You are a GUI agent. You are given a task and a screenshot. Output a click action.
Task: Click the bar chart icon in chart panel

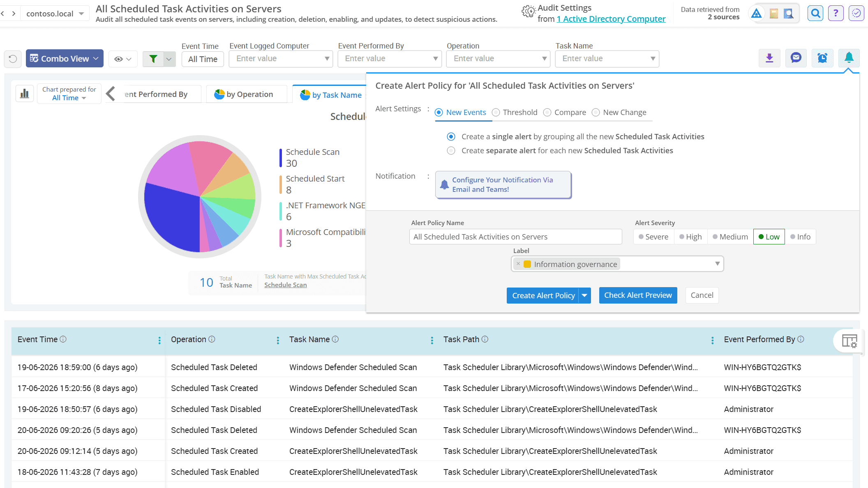coord(25,94)
